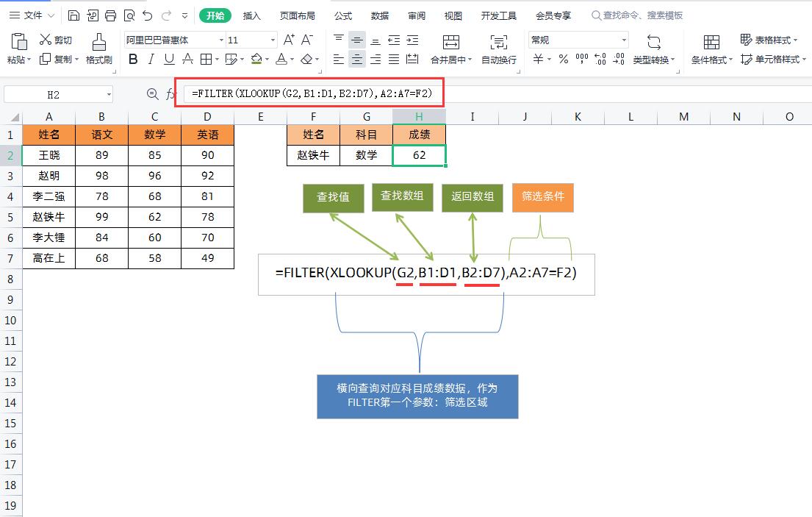The image size is (812, 517).
Task: Click the increase font size icon
Action: pos(289,40)
